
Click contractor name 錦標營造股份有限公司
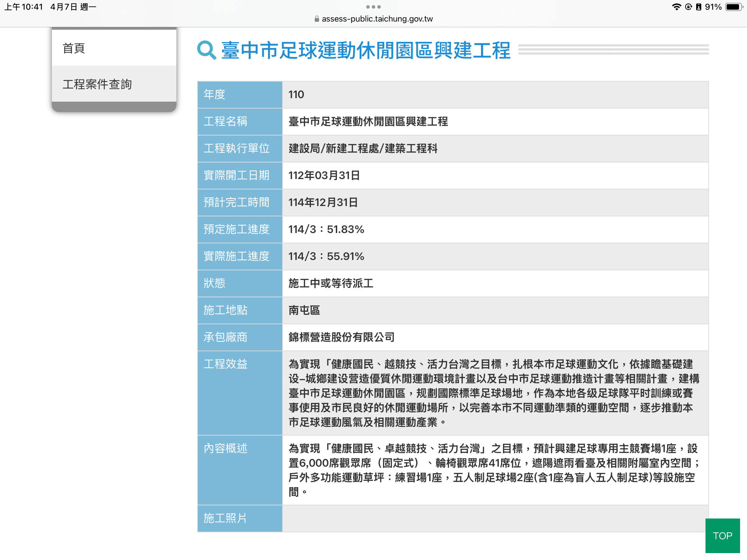341,337
